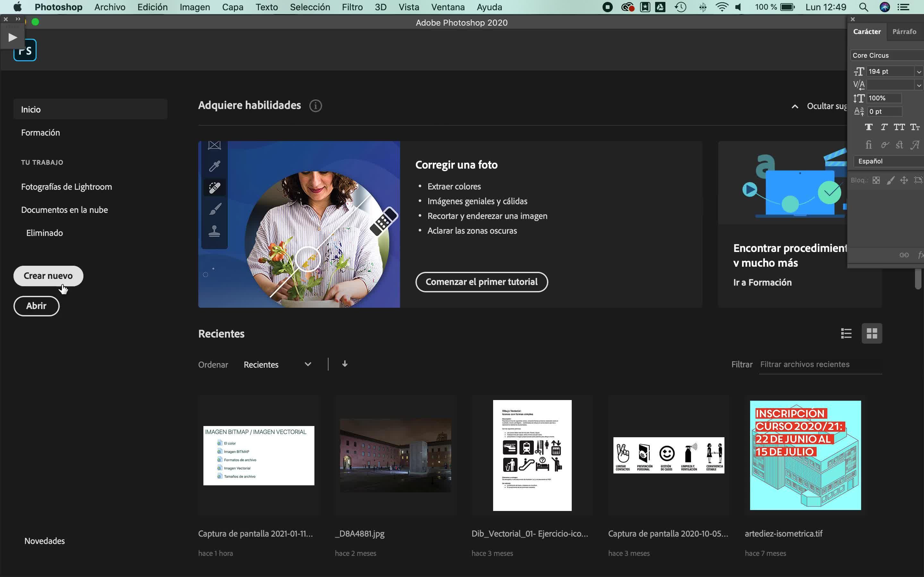Click the play action button at top left
This screenshot has width=924, height=577.
(13, 38)
